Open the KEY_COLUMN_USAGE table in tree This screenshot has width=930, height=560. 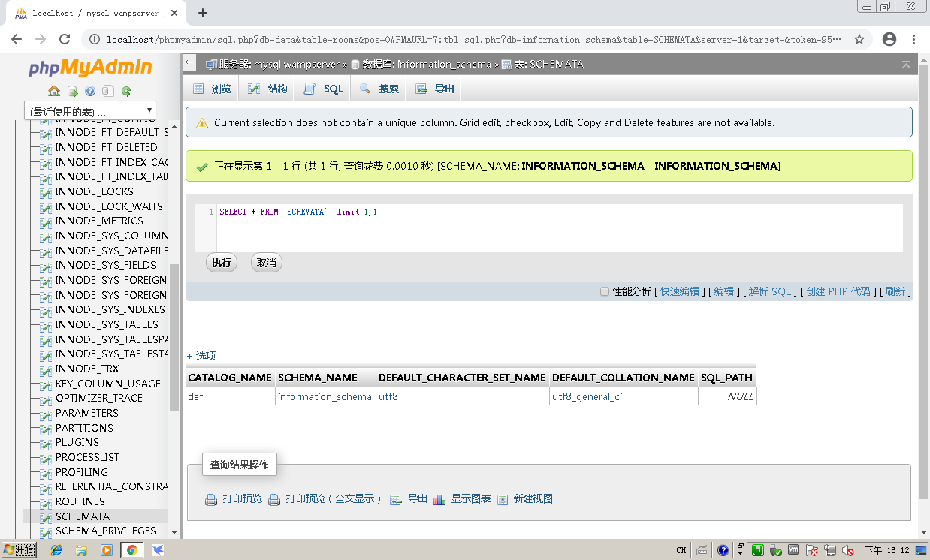coord(107,384)
